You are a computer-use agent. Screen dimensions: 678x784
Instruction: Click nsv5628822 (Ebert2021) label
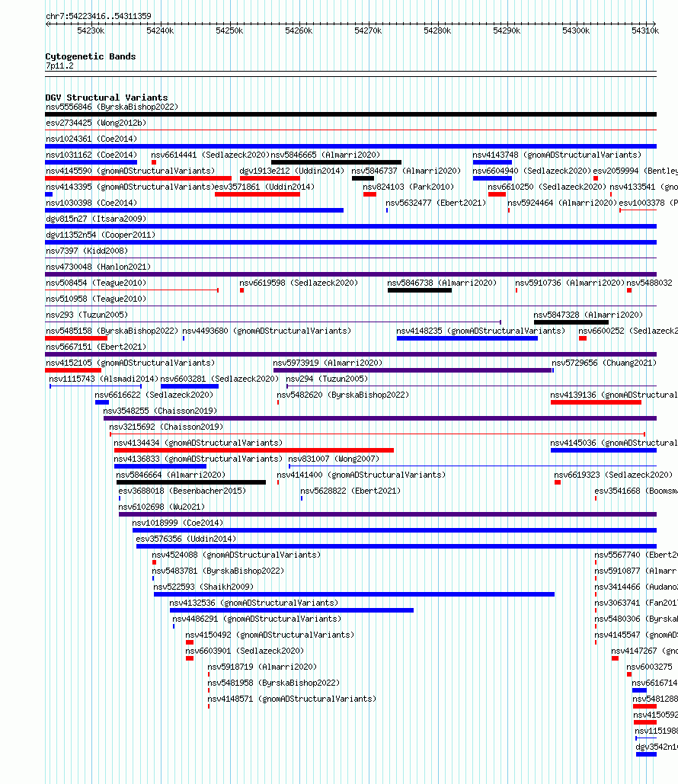(x=350, y=491)
